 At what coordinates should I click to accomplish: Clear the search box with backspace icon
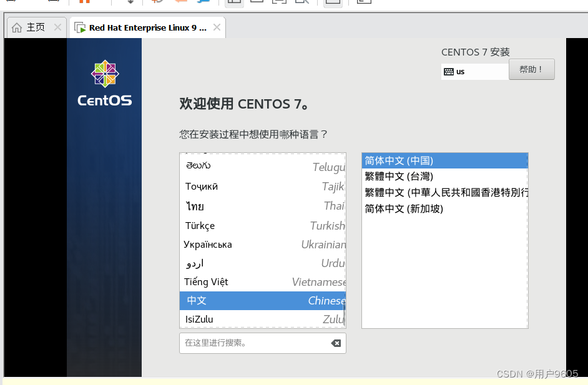pyautogui.click(x=336, y=343)
